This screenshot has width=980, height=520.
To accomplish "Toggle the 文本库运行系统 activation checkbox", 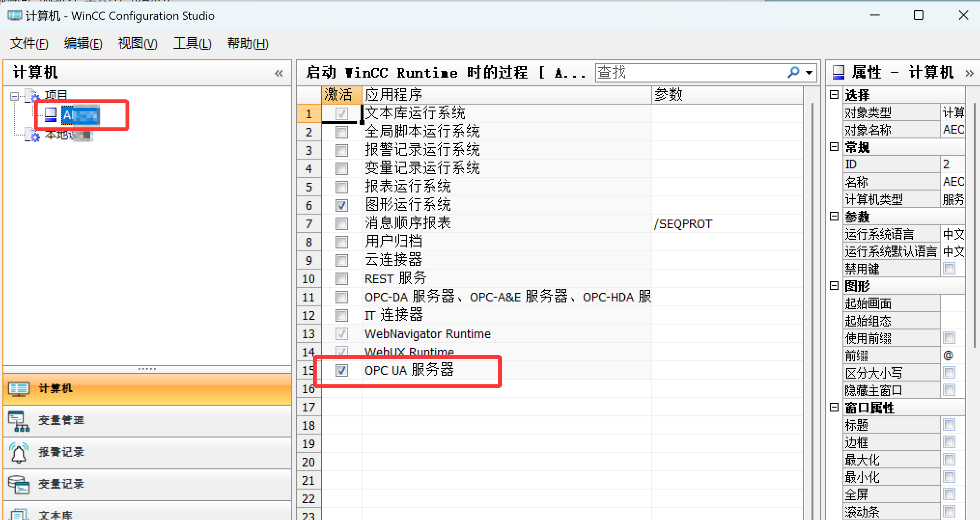I will (342, 114).
